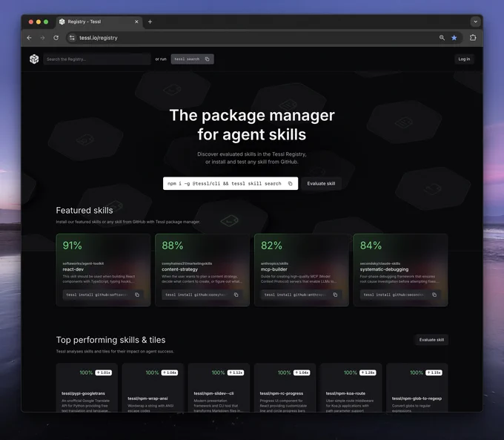Open the react-dev featured skill card
Screen dimensions: 504x440
click(103, 270)
